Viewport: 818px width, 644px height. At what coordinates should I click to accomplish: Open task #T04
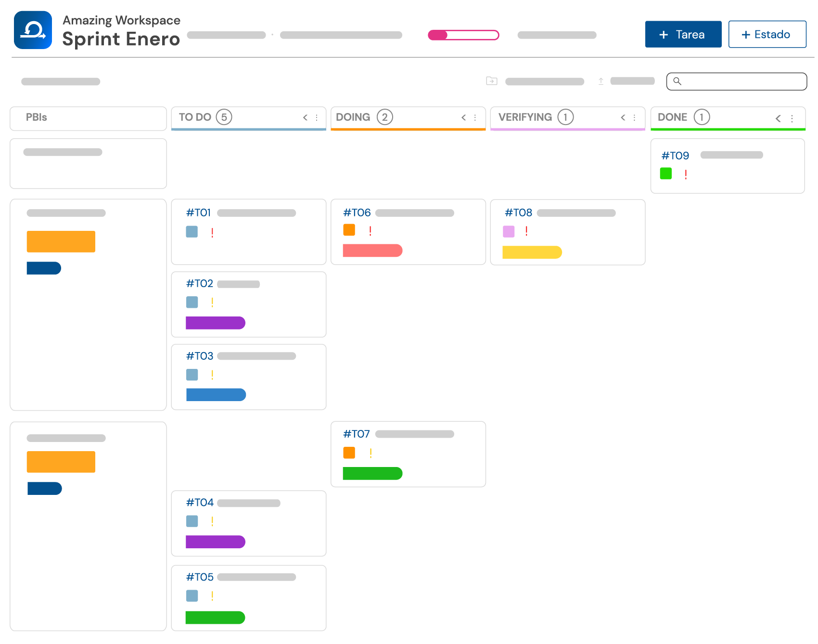coord(249,523)
